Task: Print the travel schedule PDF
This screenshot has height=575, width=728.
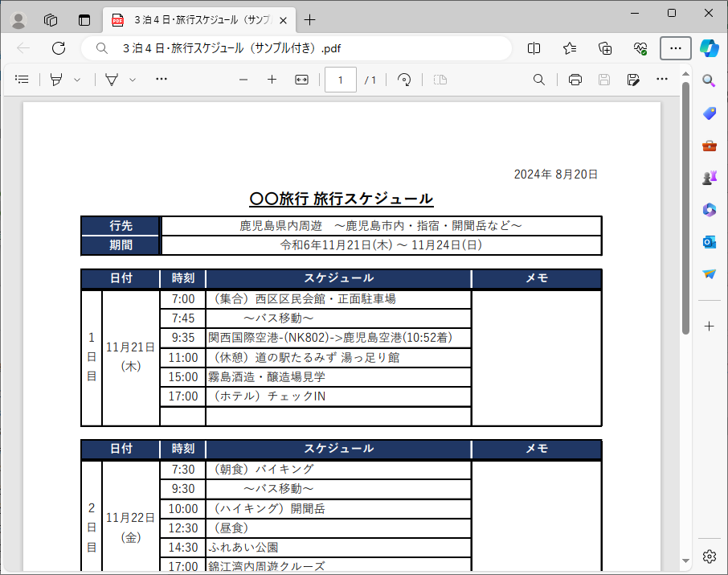Action: tap(576, 80)
